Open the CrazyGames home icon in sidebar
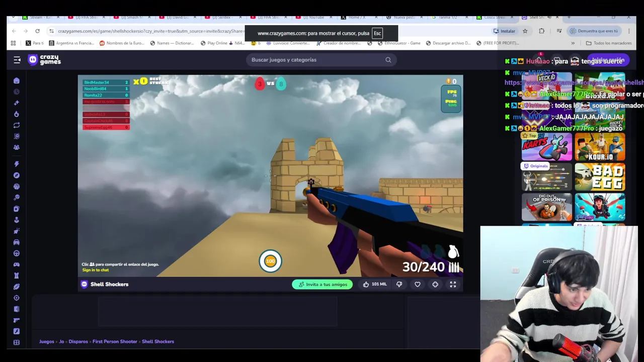 (x=17, y=80)
